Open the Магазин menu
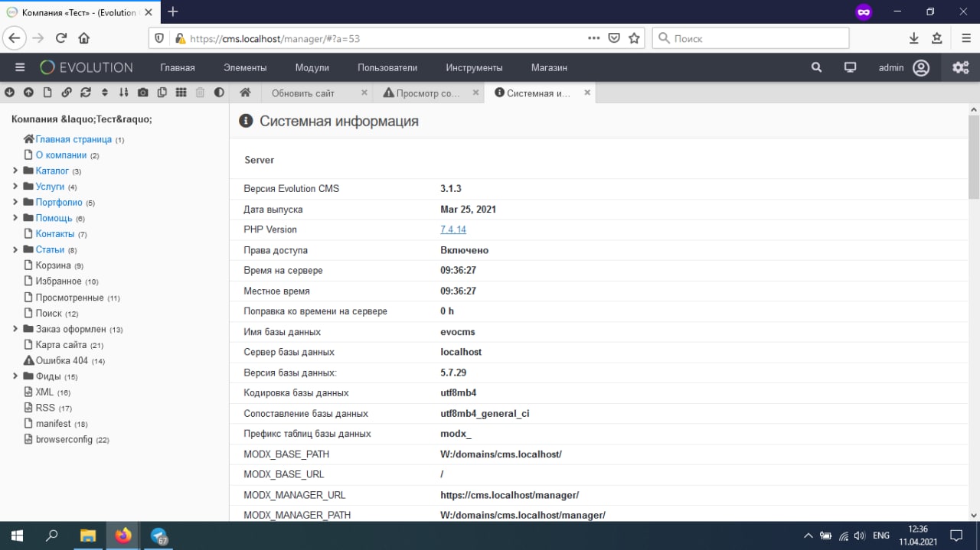 [x=549, y=67]
